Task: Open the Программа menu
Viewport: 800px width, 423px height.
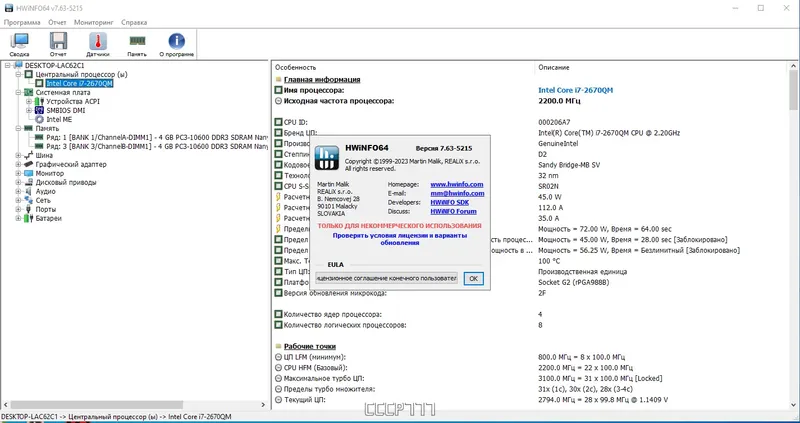Action: click(x=22, y=22)
